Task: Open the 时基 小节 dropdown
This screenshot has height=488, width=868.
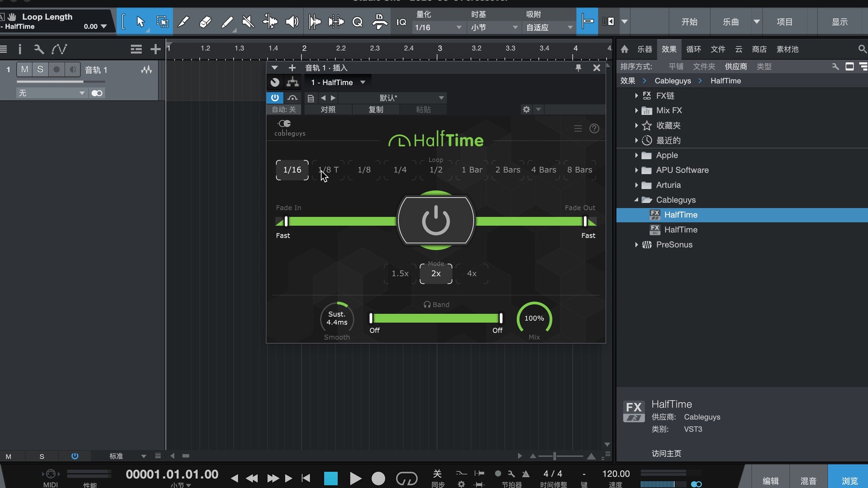Action: 494,28
